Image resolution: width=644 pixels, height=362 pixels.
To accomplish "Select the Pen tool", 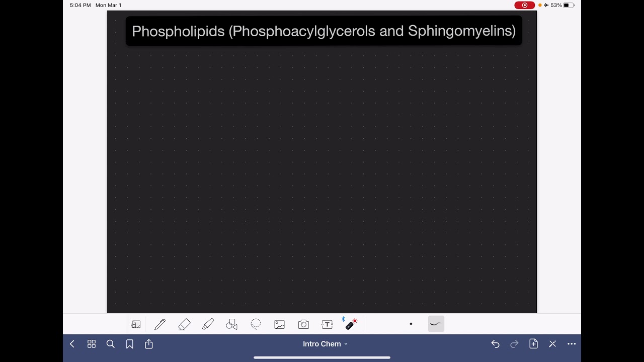I will [x=160, y=324].
